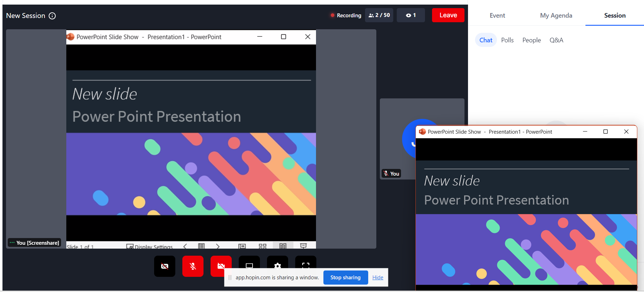Minimize the floating PowerPoint Slide Show window

point(585,132)
